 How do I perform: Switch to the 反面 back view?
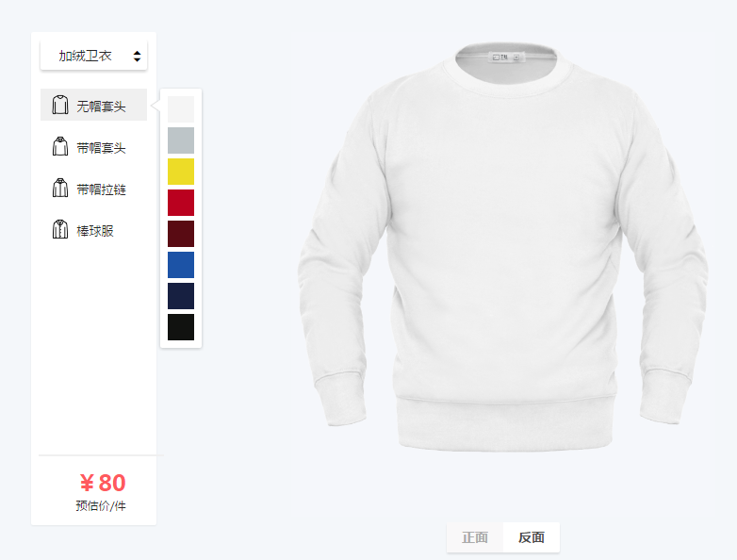pyautogui.click(x=532, y=537)
